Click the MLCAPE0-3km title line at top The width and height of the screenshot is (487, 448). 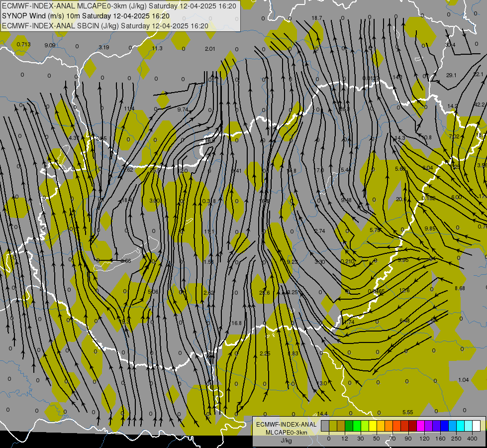119,6
